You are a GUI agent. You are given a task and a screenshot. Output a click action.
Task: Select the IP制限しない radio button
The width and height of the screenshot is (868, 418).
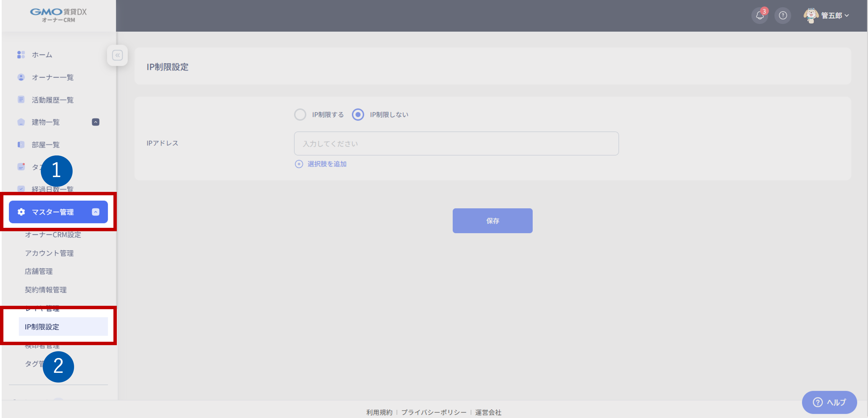[358, 115]
